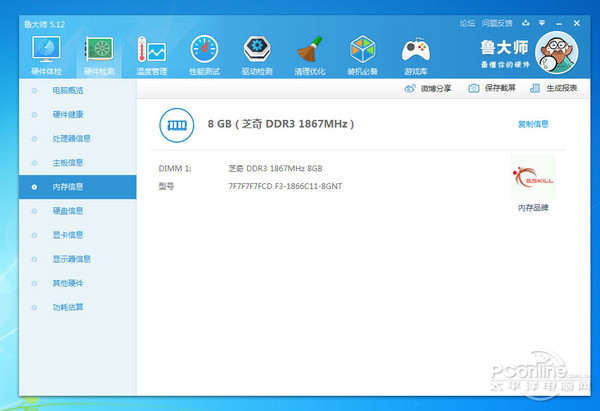Select 电脑概览 in the sidebar

click(69, 91)
